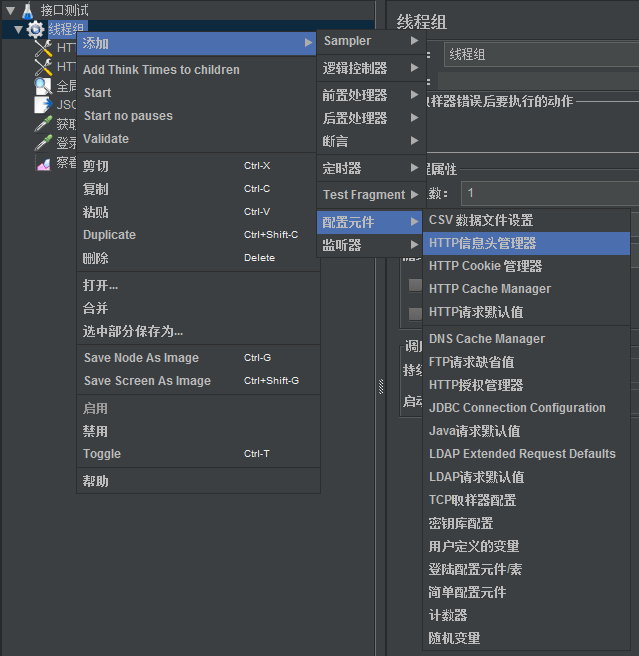Open the 添加 menu entry
Screen dimensions: 639x656
(x=197, y=43)
